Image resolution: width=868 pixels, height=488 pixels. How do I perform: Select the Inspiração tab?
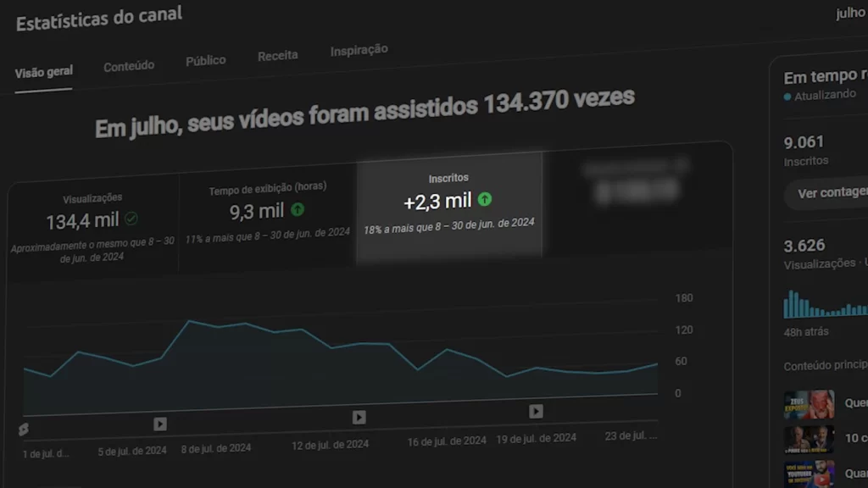point(359,50)
